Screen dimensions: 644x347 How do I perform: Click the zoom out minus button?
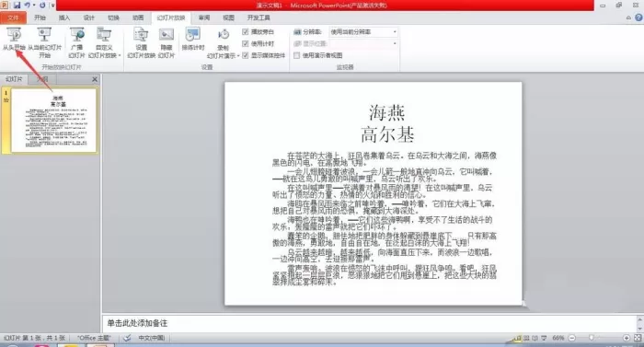pos(571,338)
